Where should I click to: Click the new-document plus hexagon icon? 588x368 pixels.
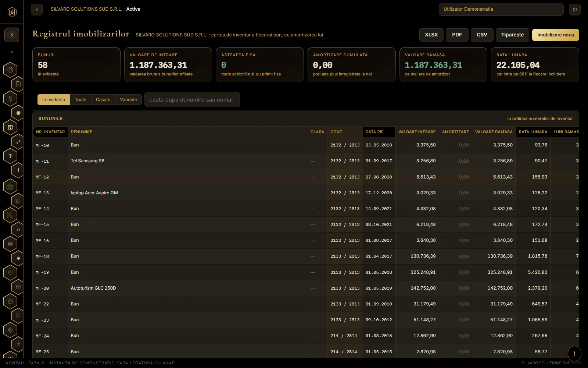point(18,84)
